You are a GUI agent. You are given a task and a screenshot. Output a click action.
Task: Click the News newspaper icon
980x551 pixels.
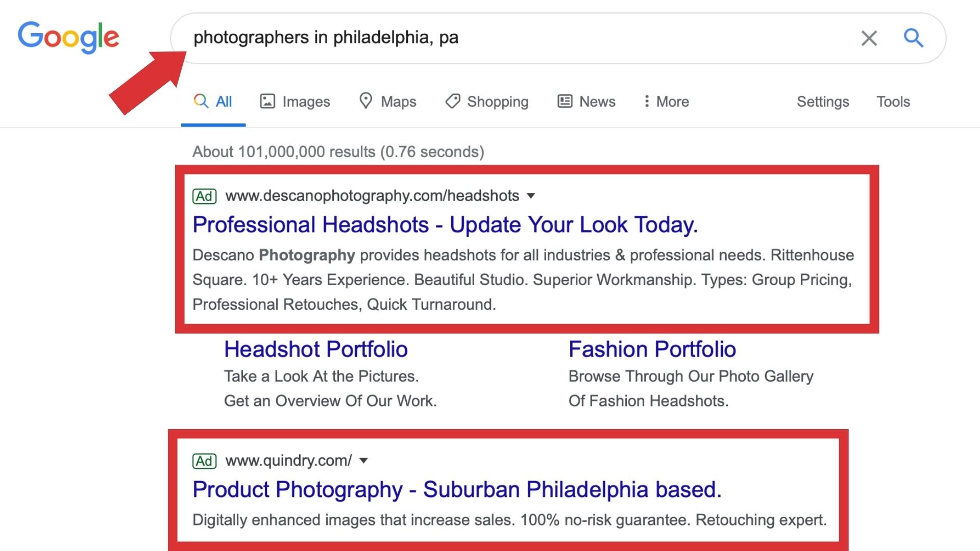coord(565,101)
